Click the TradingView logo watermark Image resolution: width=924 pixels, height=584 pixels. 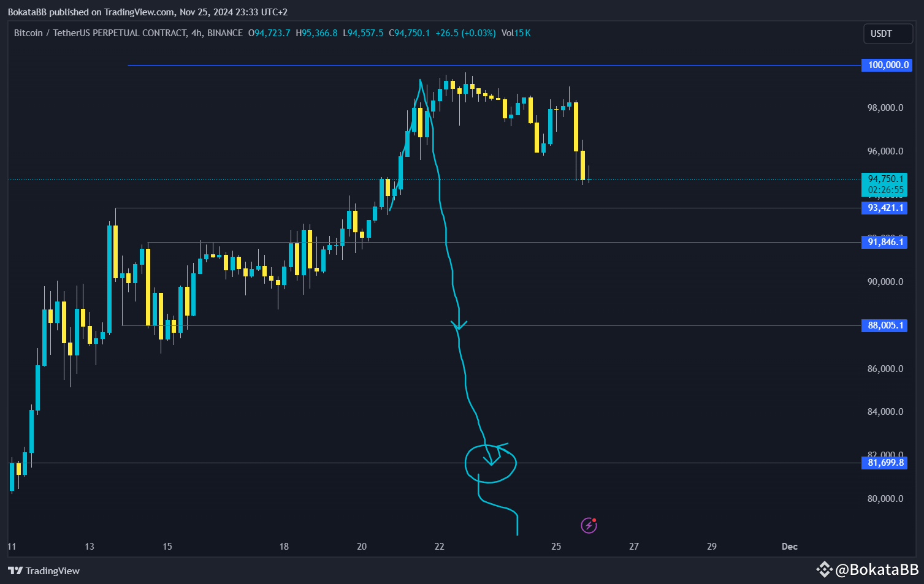43,571
